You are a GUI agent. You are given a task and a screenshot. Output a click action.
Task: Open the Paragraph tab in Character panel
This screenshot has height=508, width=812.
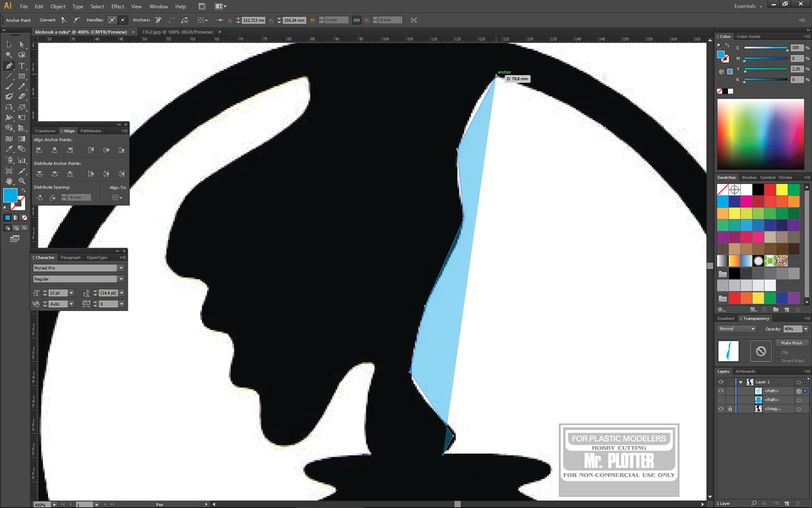[71, 258]
